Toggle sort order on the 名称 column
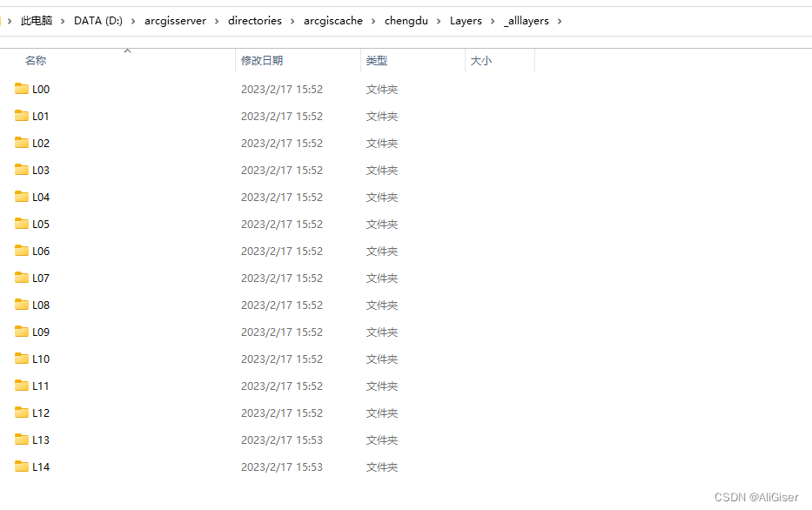Viewport: 812px width, 510px height. [37, 60]
